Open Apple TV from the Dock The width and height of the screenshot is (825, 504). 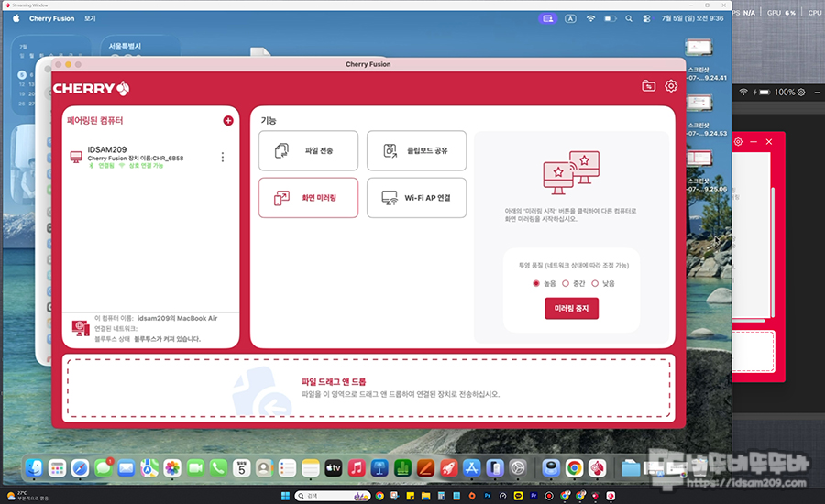[334, 467]
